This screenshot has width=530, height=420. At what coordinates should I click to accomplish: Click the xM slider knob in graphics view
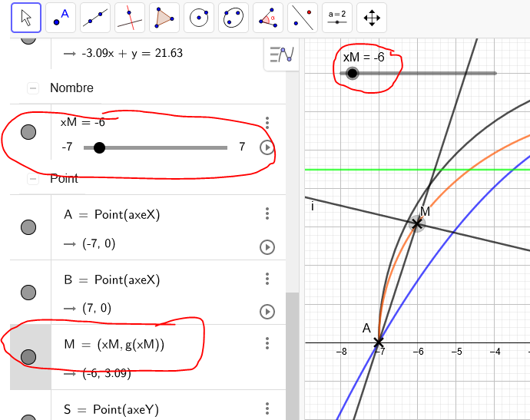point(352,73)
